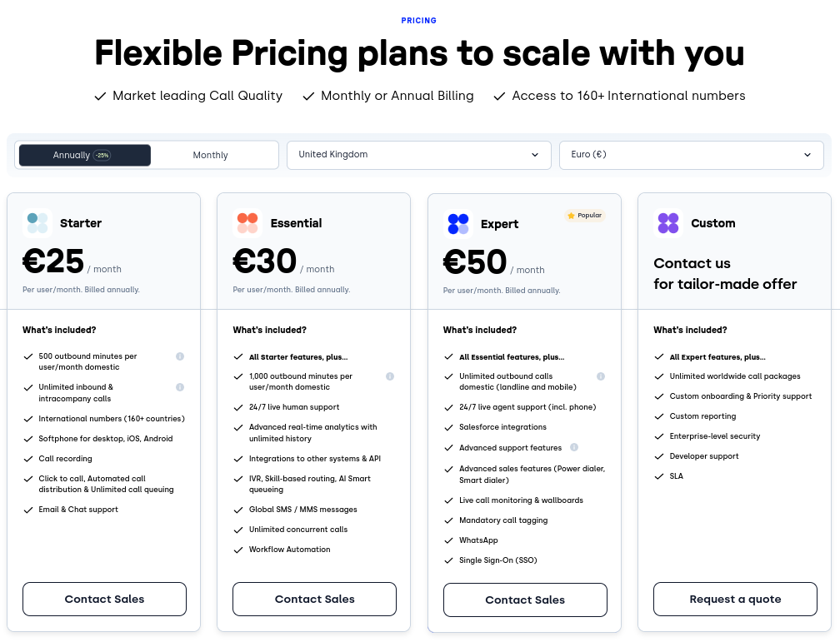This screenshot has width=840, height=642.
Task: Open info tooltip beside 1,000 outbound minutes
Action: (390, 376)
